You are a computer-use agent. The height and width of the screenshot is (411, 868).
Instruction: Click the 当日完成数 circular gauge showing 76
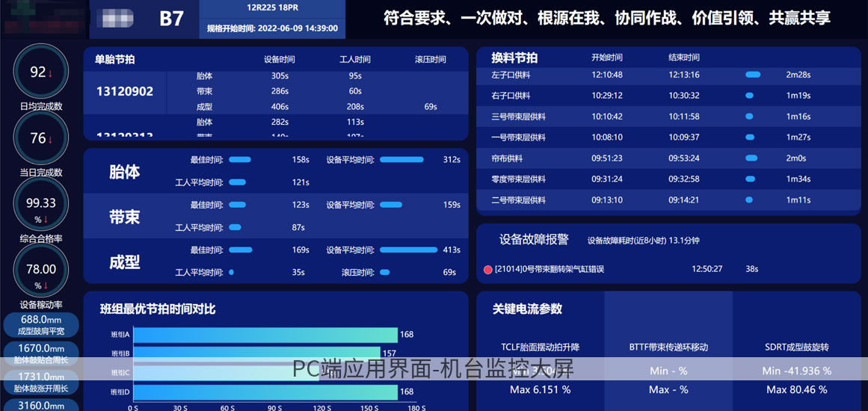coord(41,138)
